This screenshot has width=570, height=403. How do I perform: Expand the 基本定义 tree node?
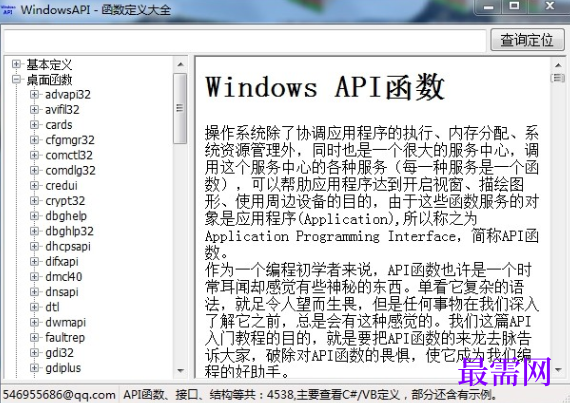16,64
